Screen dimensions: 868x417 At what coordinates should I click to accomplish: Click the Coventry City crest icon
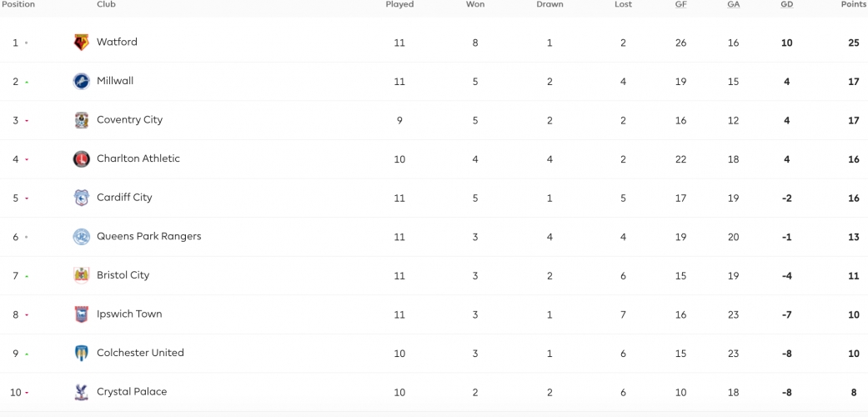pos(82,120)
